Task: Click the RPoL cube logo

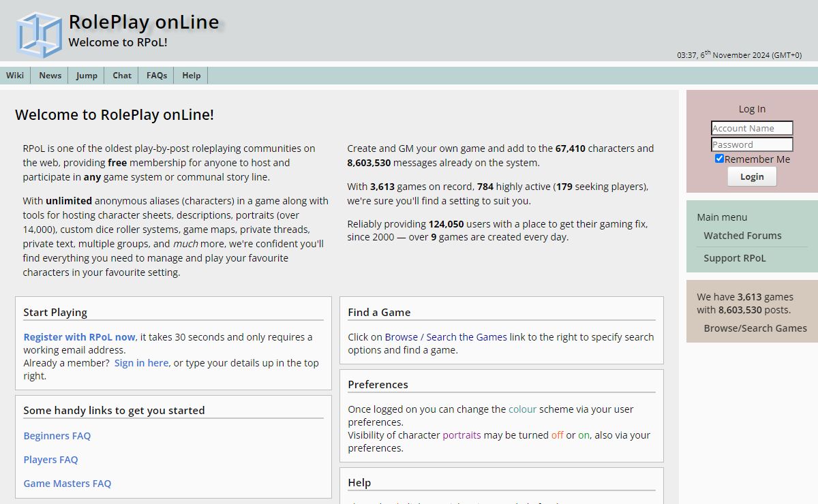Action: (39, 34)
